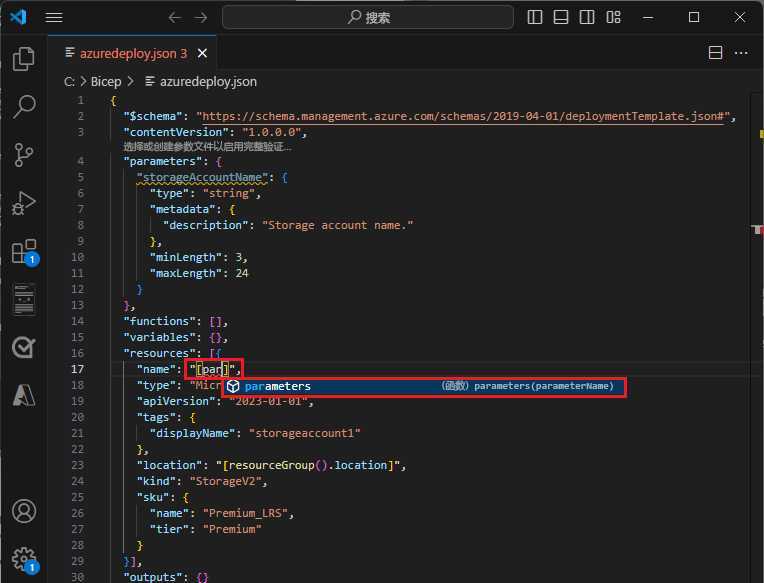Open the Extensions view
This screenshot has height=583, width=764.
click(x=24, y=251)
